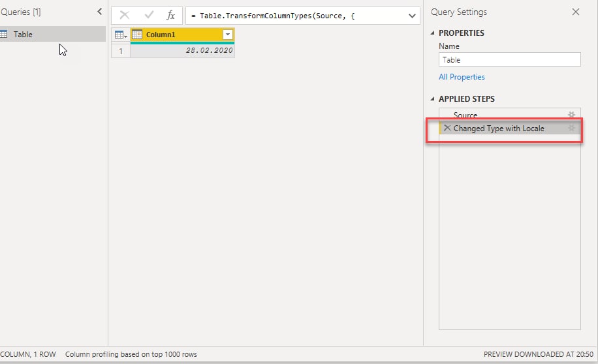Click the date type icon on Column1
Image resolution: width=598 pixels, height=364 pixels.
[137, 35]
